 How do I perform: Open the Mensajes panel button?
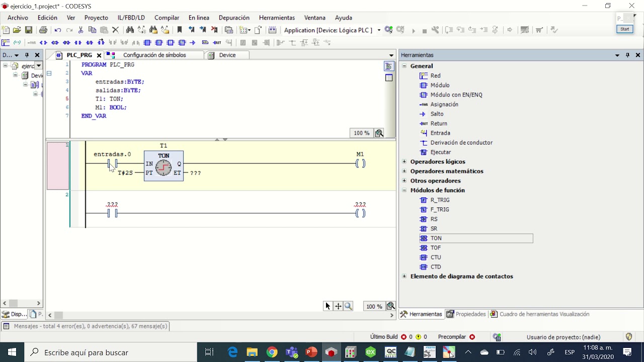pyautogui.click(x=86, y=326)
